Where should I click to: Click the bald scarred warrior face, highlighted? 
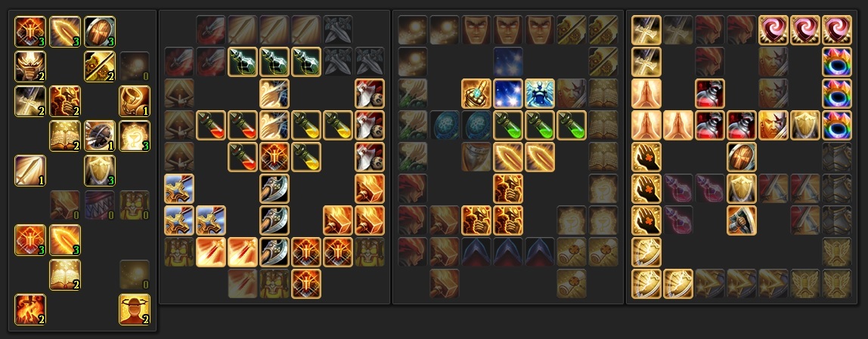[773, 125]
